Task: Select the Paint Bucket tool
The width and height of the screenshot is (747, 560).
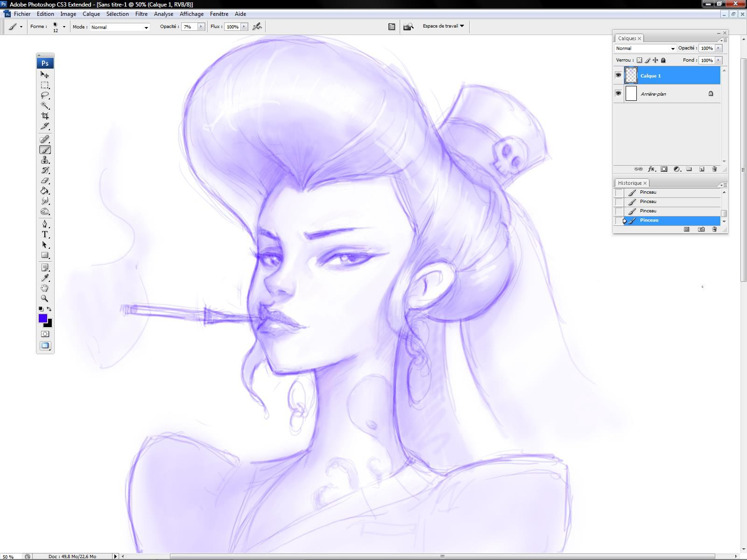Action: coord(45,191)
